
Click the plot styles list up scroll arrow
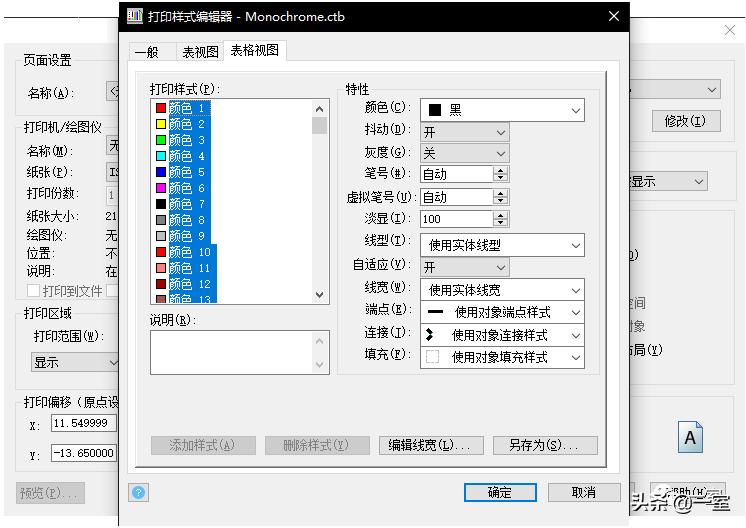pyautogui.click(x=320, y=109)
